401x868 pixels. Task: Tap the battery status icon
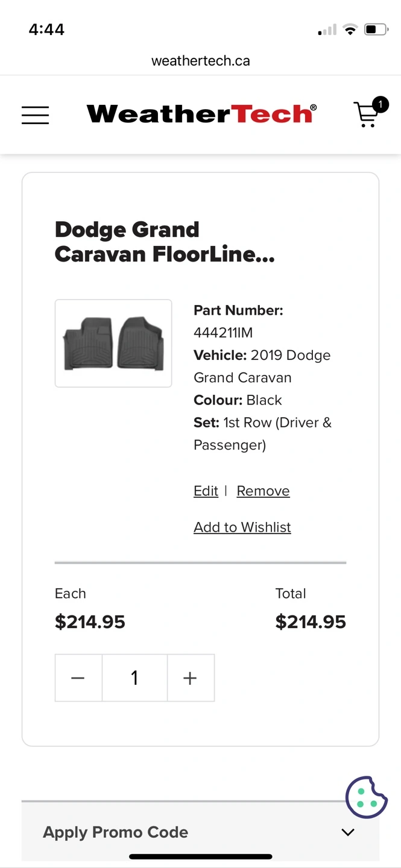coord(376,30)
